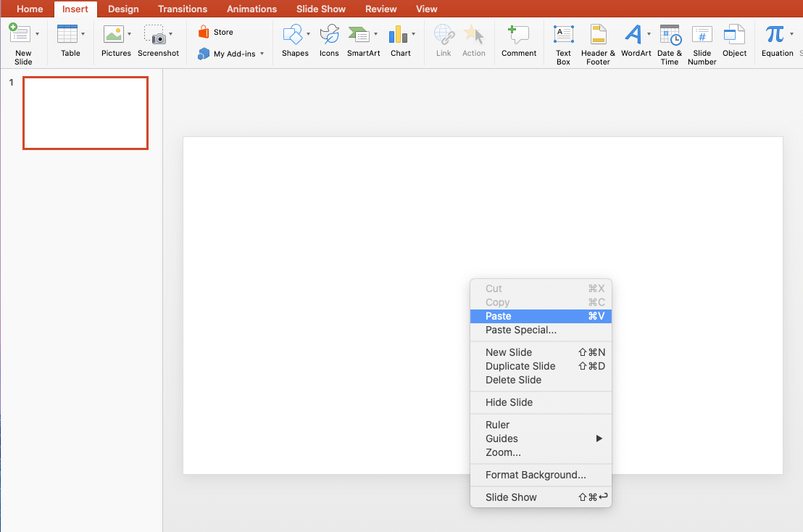Select New Slide in context menu
The height and width of the screenshot is (532, 803).
[541, 352]
